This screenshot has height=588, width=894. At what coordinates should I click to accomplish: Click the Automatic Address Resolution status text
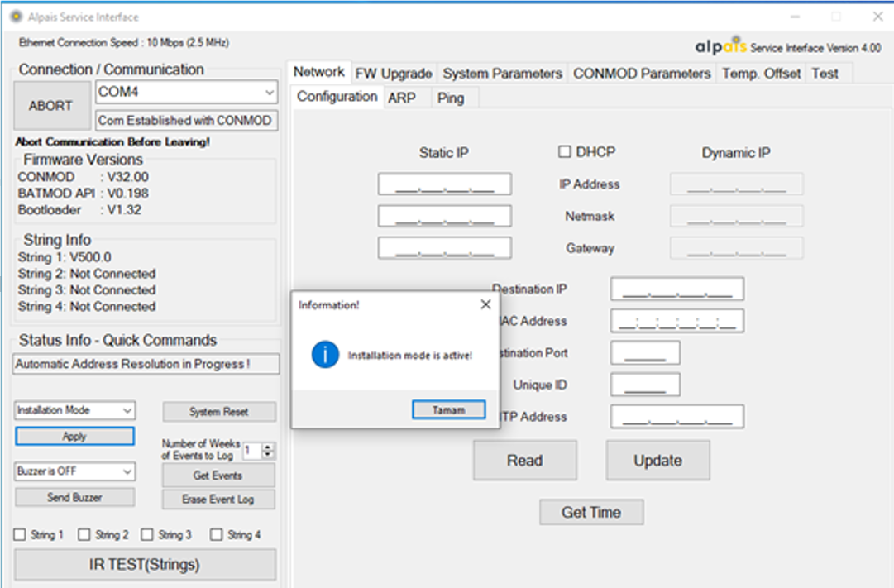pos(146,364)
